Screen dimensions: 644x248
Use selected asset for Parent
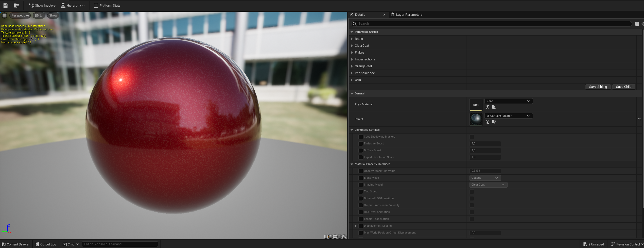(488, 122)
